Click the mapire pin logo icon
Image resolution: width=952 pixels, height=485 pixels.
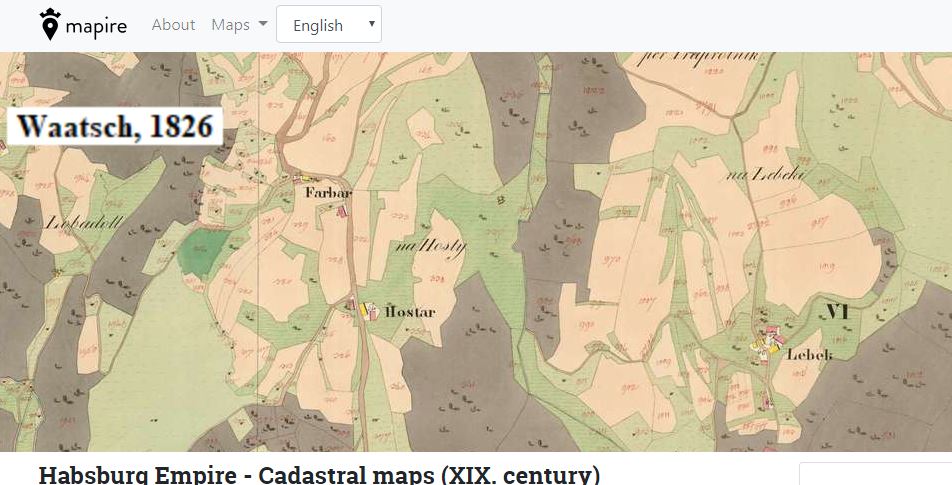(50, 25)
